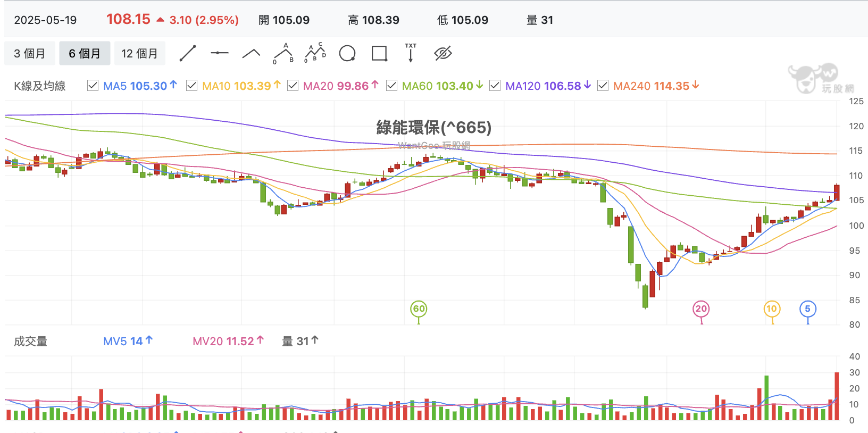Click the MV5 14 volume average label

(x=128, y=341)
